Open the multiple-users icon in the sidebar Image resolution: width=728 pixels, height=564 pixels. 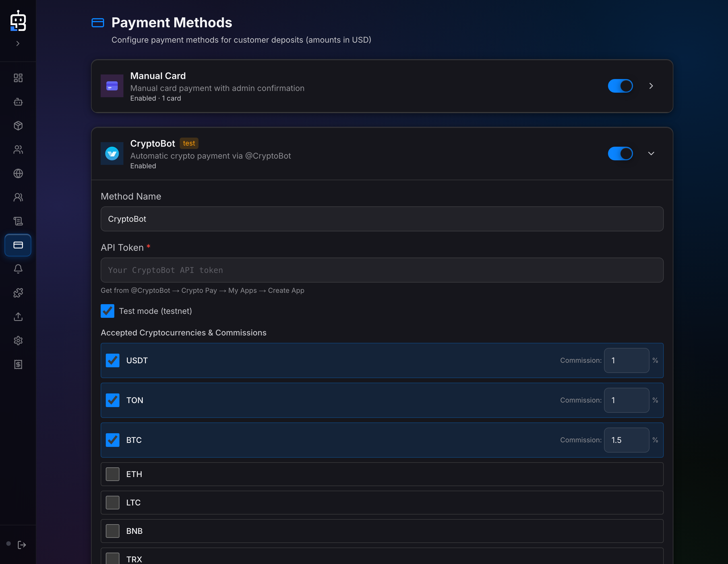point(18,150)
